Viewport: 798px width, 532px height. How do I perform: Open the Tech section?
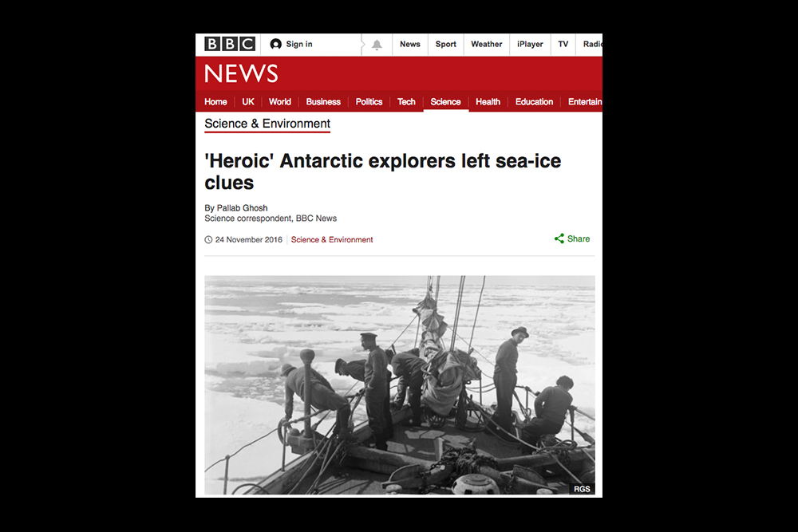click(406, 102)
